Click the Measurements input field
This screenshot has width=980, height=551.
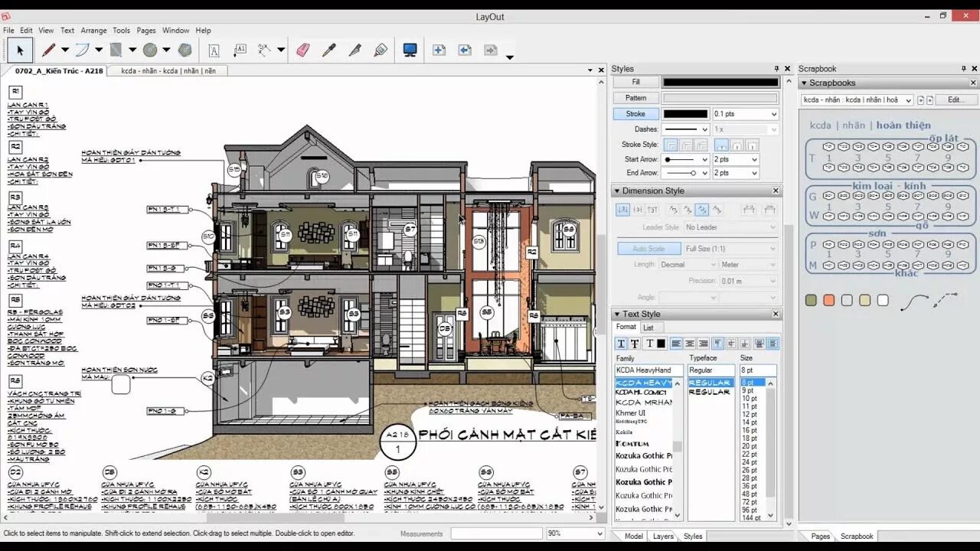coord(496,533)
